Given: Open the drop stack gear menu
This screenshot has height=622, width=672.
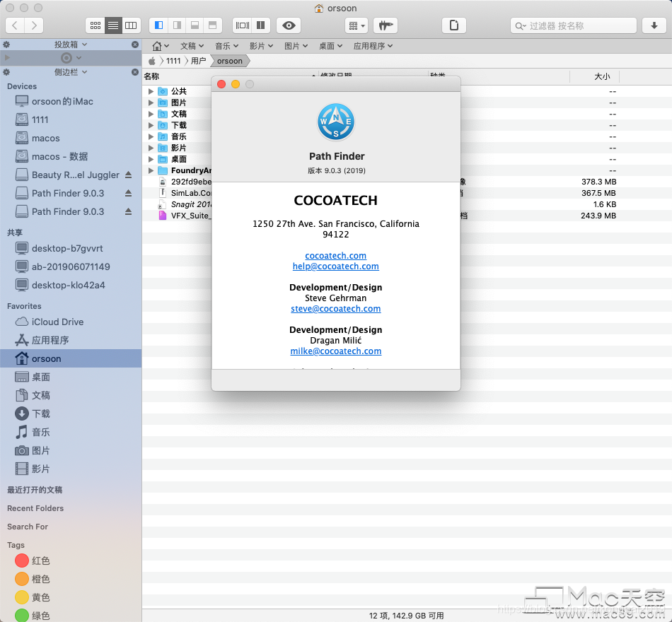Looking at the screenshot, I should click(6, 45).
